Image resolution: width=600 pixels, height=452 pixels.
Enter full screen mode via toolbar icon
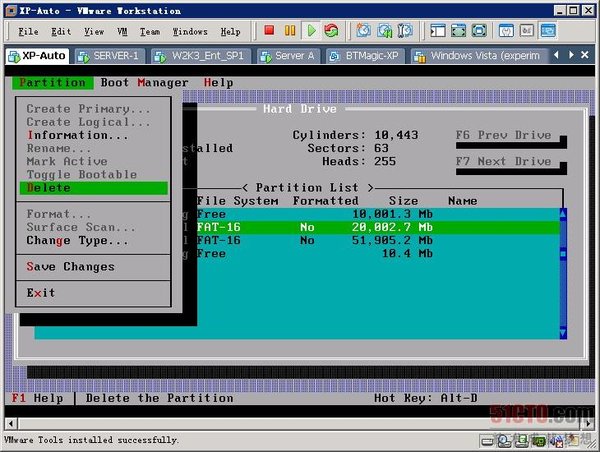(x=458, y=31)
